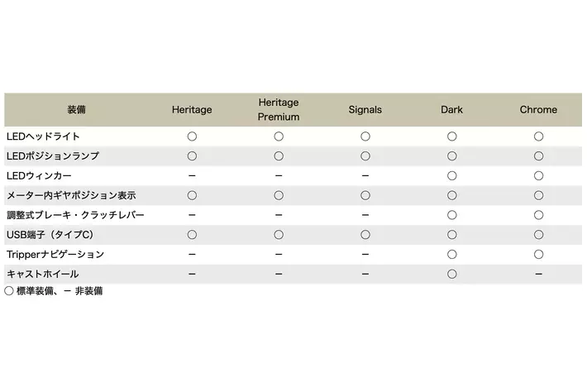Image resolution: width=587 pixels, height=392 pixels.
Task: Click the Chrome column header
Action: point(539,110)
